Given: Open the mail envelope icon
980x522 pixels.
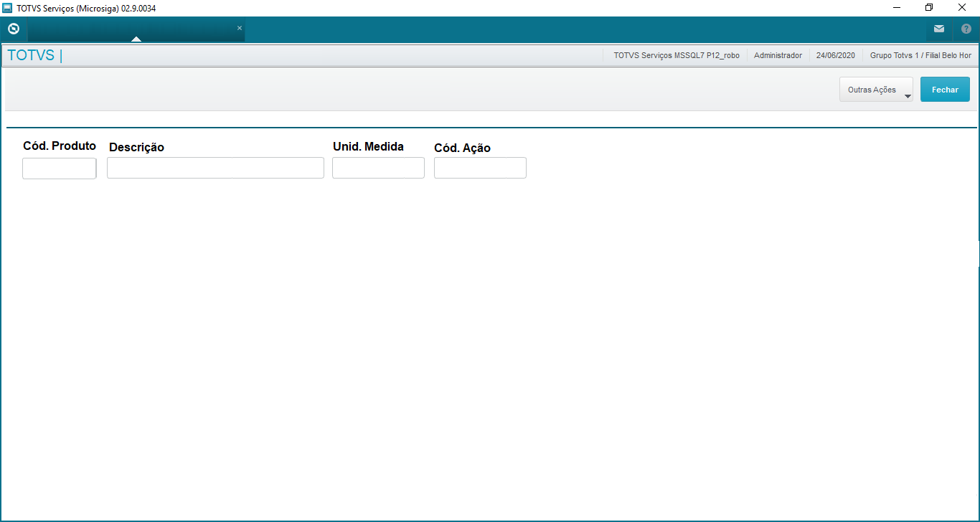Looking at the screenshot, I should (938, 29).
